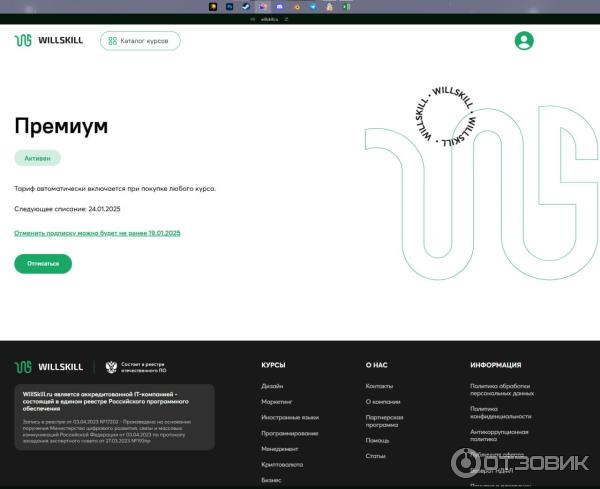This screenshot has height=489, width=600.
Task: Click the green Отписаться button
Action: pos(43,264)
